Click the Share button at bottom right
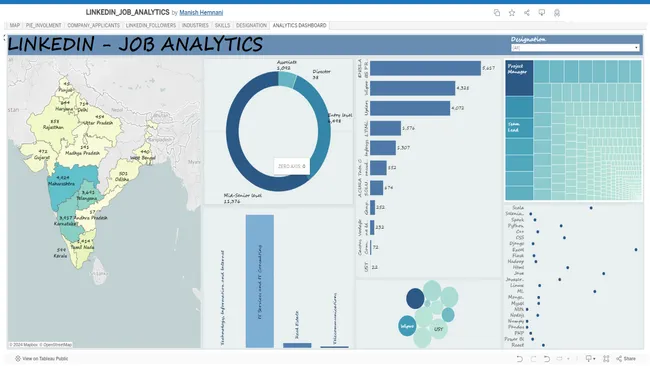 [x=626, y=359]
